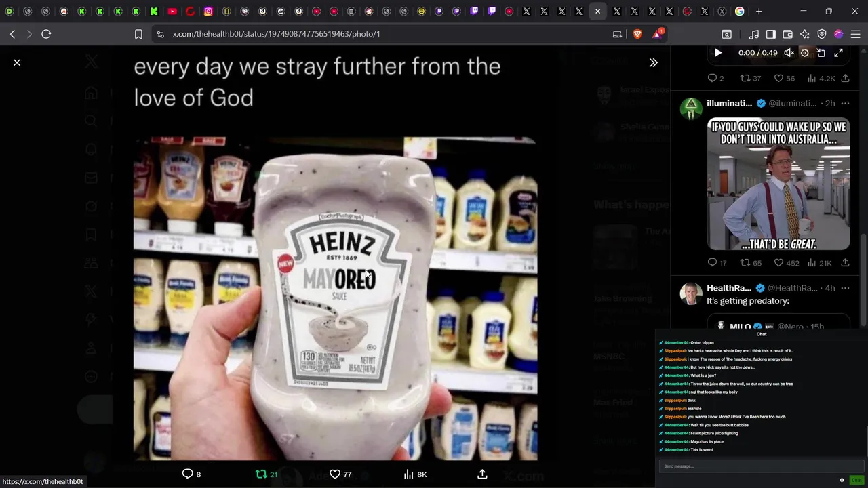Open illuminati profile name link
Image resolution: width=868 pixels, height=488 pixels.
729,103
